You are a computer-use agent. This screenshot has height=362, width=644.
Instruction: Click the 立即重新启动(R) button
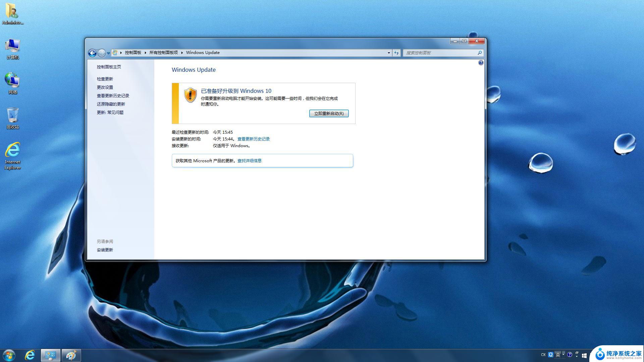(x=329, y=113)
